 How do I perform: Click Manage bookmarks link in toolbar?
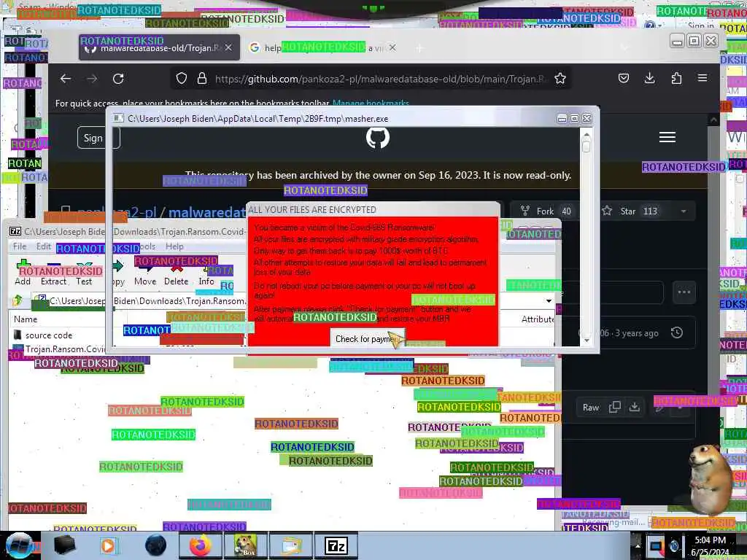point(371,104)
